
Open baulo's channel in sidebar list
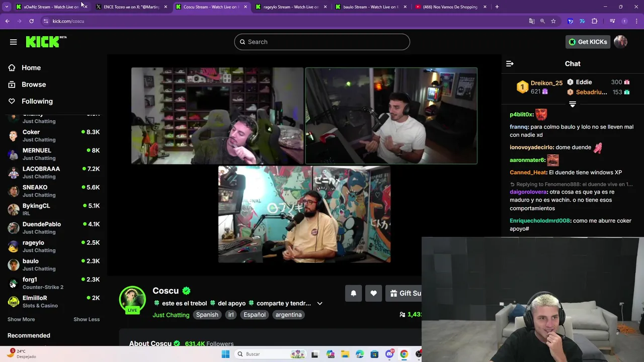tap(53, 264)
